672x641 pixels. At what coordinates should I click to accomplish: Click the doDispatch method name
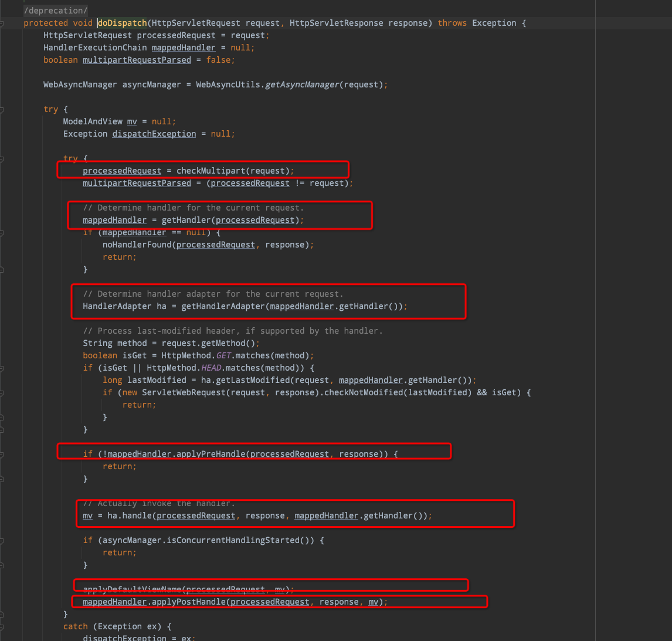coord(122,23)
